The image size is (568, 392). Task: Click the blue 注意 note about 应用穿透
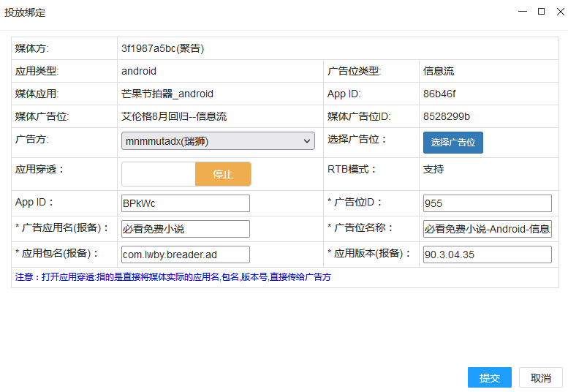(x=173, y=277)
